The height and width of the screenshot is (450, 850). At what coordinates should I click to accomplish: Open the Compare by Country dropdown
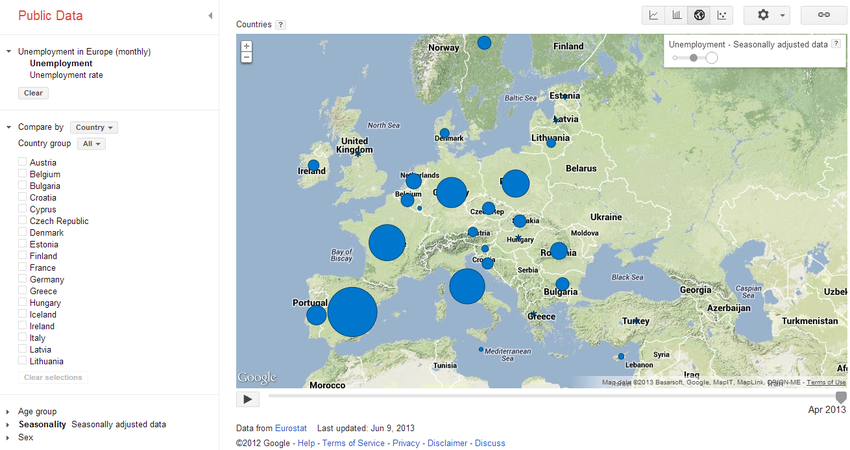point(94,128)
